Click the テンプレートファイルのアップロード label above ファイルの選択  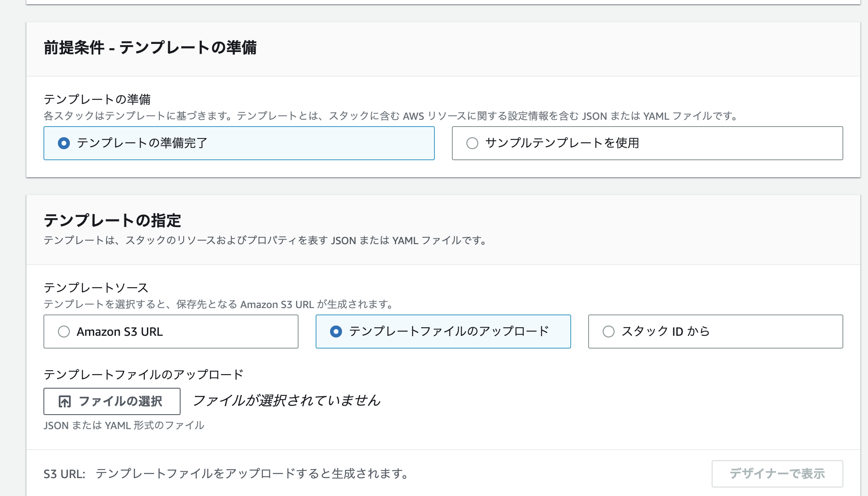pyautogui.click(x=144, y=375)
